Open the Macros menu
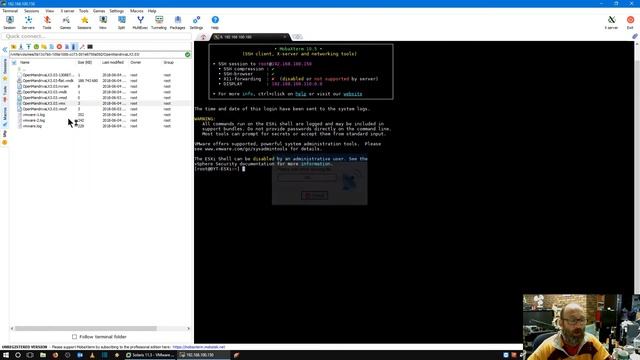The image size is (640, 360). (137, 11)
